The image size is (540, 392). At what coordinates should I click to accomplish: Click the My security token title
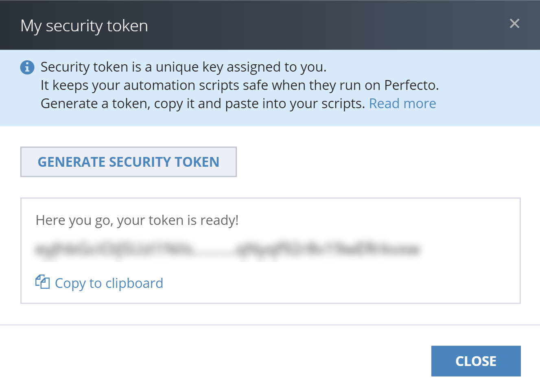click(84, 26)
